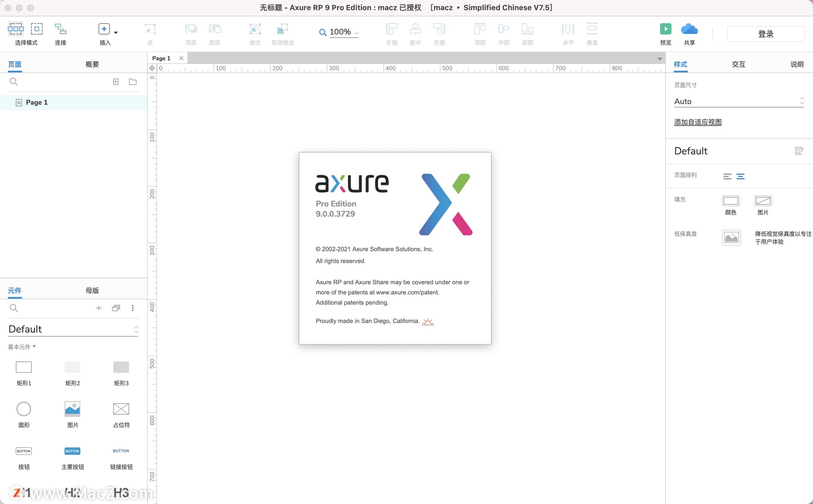Open the libraries three-dot options menu
The height and width of the screenshot is (504, 813).
tap(133, 308)
